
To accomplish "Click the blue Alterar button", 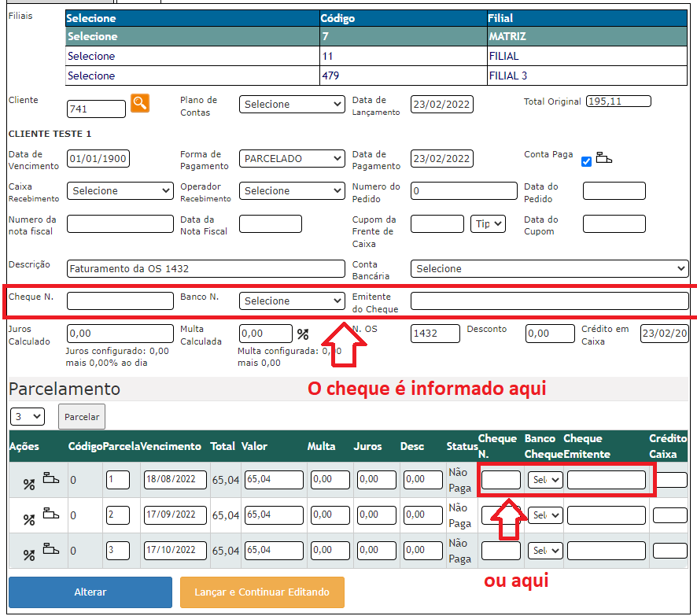I will coord(90,592).
